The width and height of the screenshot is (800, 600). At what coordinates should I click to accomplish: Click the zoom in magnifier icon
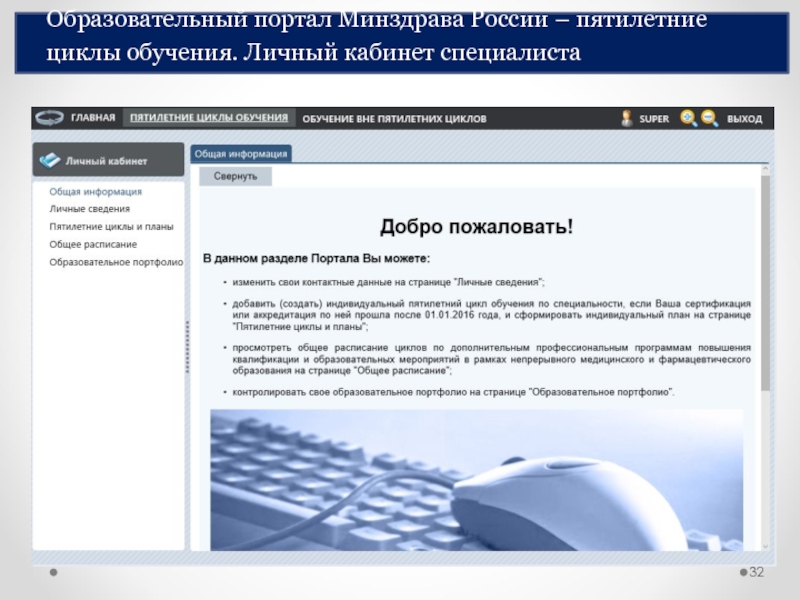coord(688,118)
